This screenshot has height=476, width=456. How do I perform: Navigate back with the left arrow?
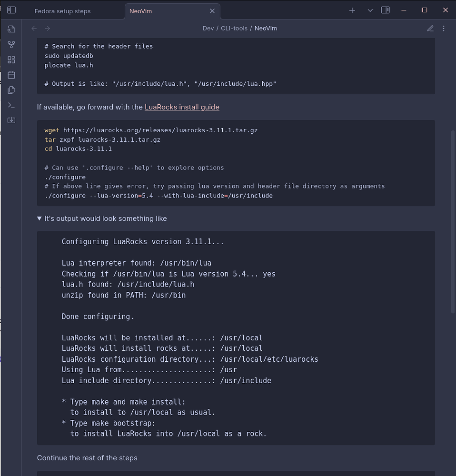pos(34,28)
